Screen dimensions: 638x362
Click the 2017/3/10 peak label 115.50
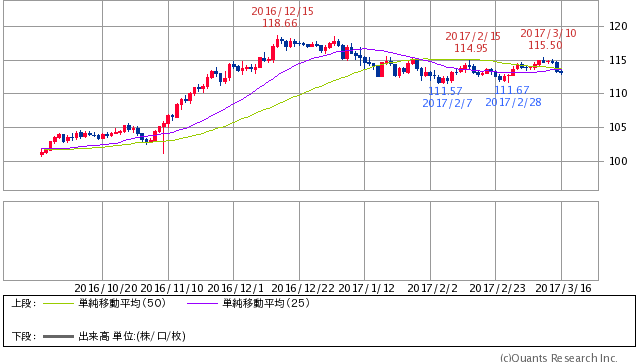click(545, 45)
